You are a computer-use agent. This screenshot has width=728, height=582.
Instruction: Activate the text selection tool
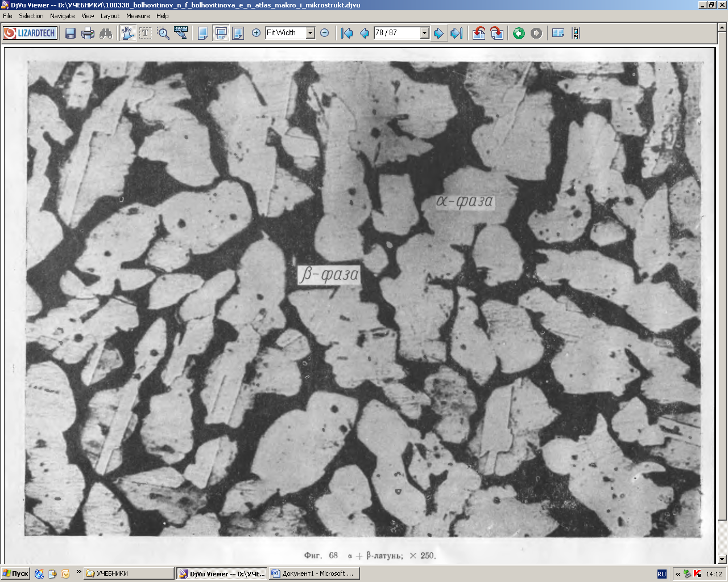(146, 33)
